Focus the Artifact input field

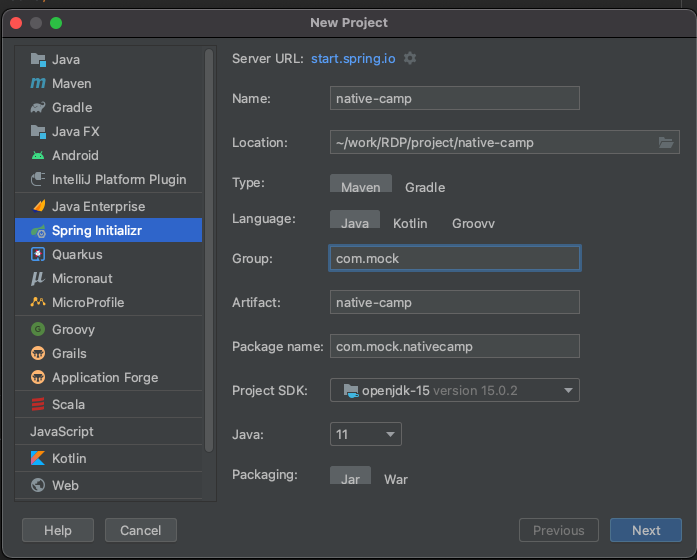(455, 302)
